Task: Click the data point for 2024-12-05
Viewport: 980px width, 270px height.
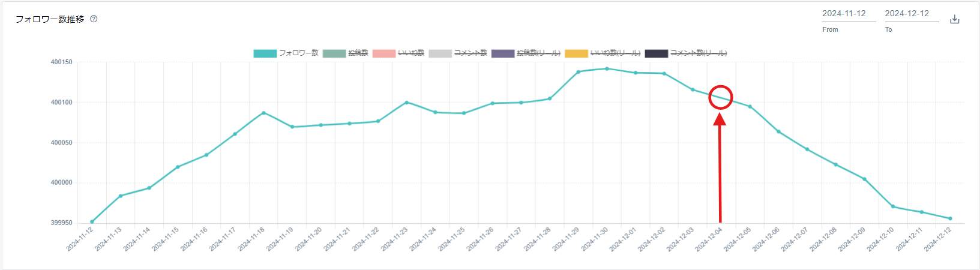Action: [x=750, y=107]
